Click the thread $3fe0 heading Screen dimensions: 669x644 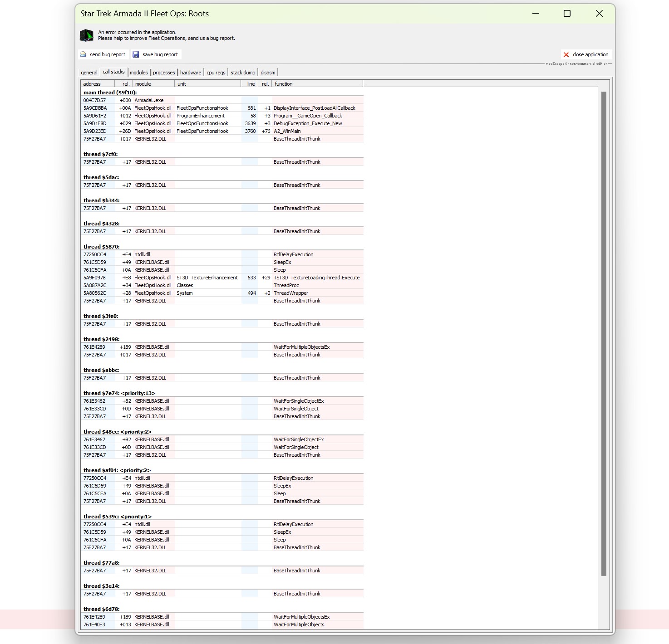(100, 316)
